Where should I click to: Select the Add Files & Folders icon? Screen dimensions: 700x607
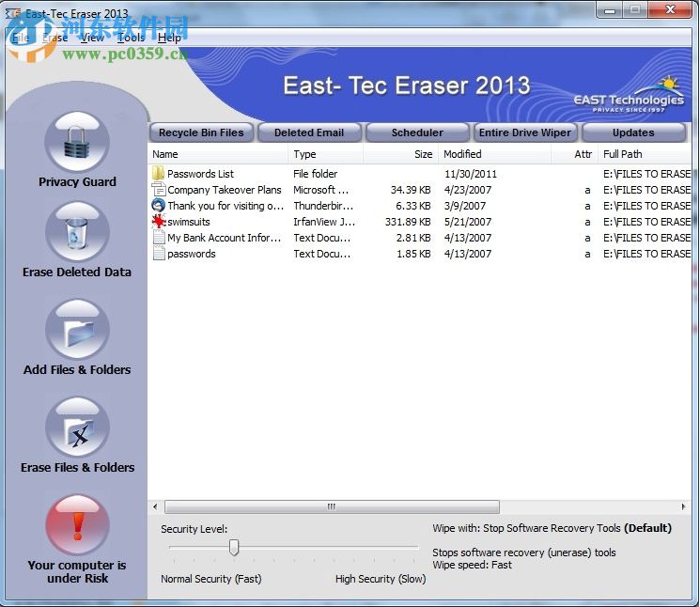(77, 330)
